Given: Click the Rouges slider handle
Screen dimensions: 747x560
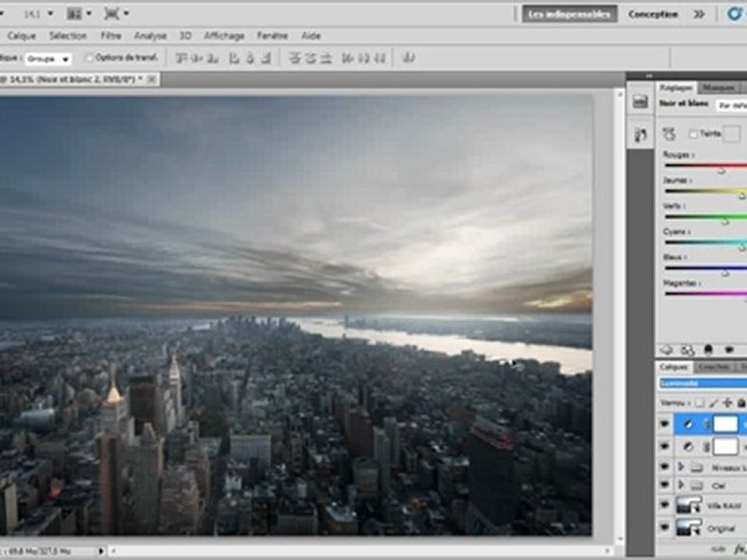Looking at the screenshot, I should click(721, 170).
